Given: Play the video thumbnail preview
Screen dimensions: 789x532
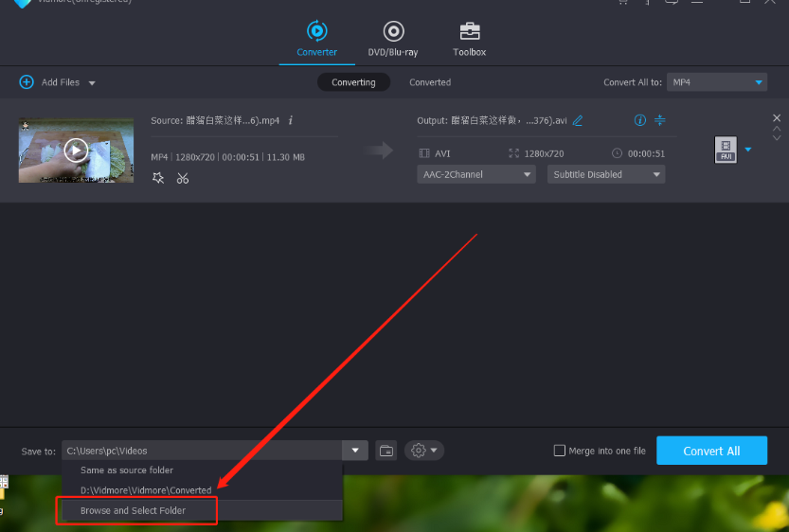Looking at the screenshot, I should point(76,150).
